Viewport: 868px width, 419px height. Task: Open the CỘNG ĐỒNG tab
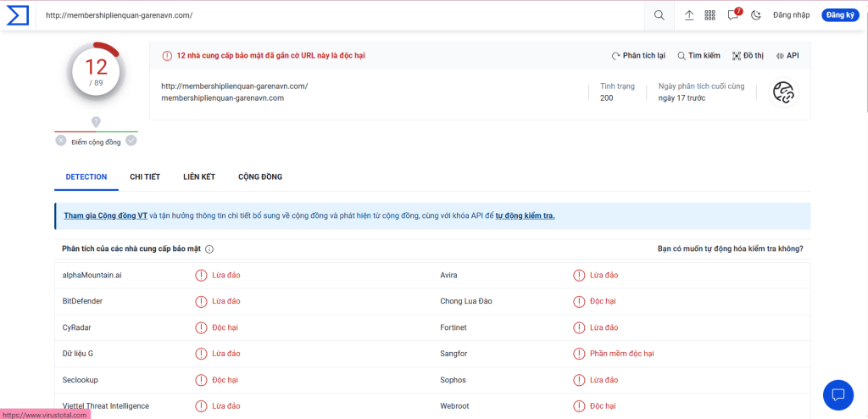click(260, 176)
